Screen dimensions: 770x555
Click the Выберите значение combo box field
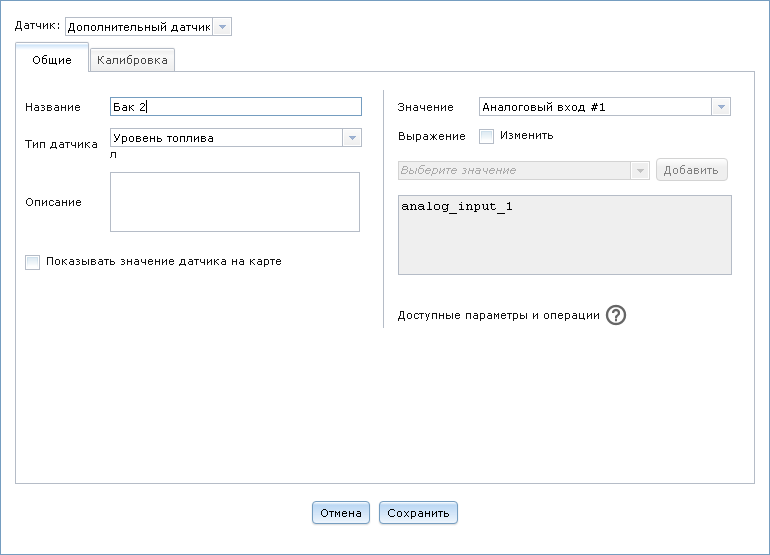514,170
